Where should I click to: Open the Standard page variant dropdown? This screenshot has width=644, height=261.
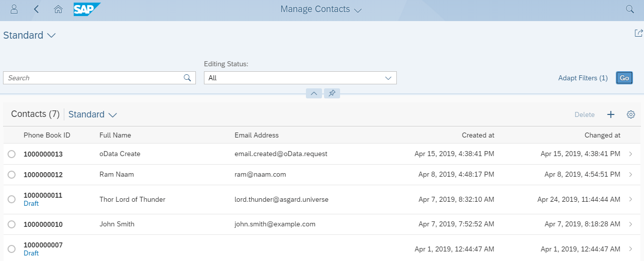click(x=30, y=35)
